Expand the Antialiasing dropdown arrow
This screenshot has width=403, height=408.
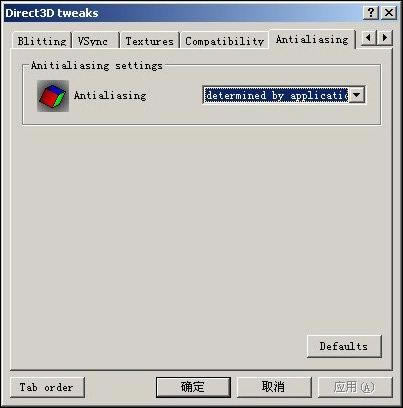coord(357,95)
